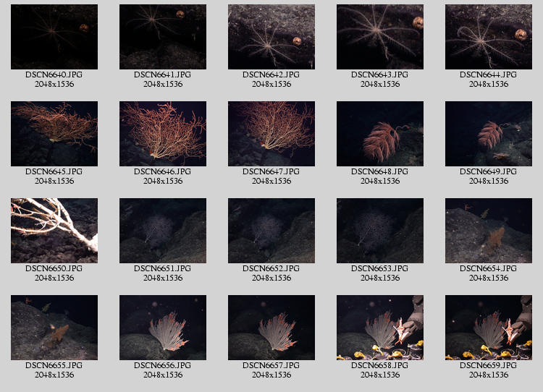This screenshot has width=543, height=392.
Task: Click the DSCN6647.JPG file name
Action: coord(271,171)
